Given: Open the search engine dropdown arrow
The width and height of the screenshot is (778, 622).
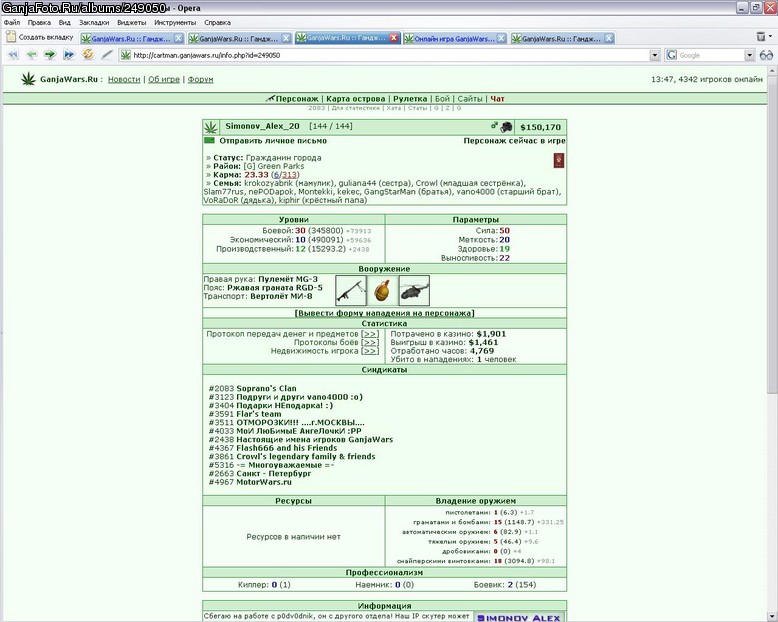Looking at the screenshot, I should tap(749, 55).
